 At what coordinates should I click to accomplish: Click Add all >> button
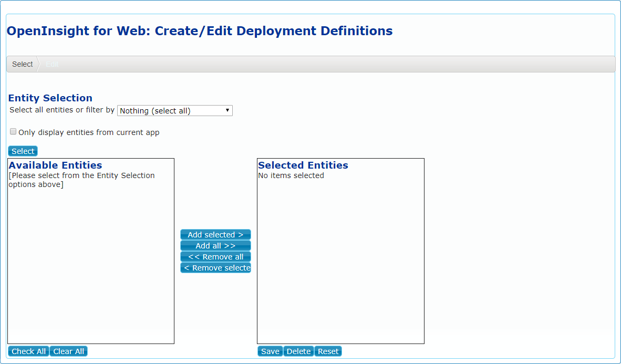(215, 246)
